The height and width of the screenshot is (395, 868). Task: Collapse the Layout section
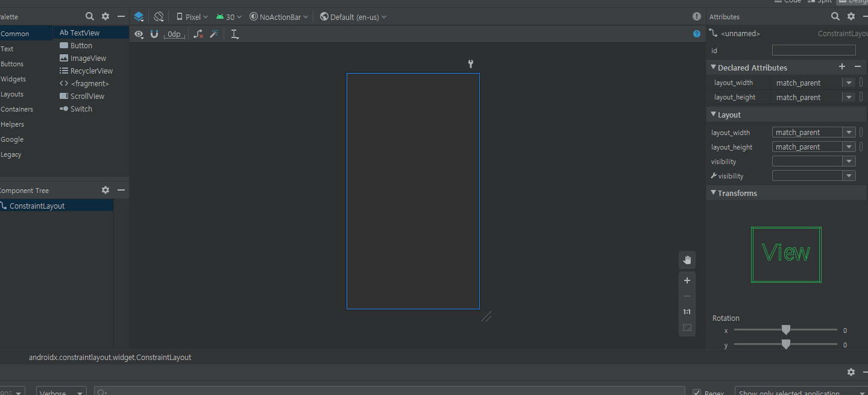[x=714, y=115]
